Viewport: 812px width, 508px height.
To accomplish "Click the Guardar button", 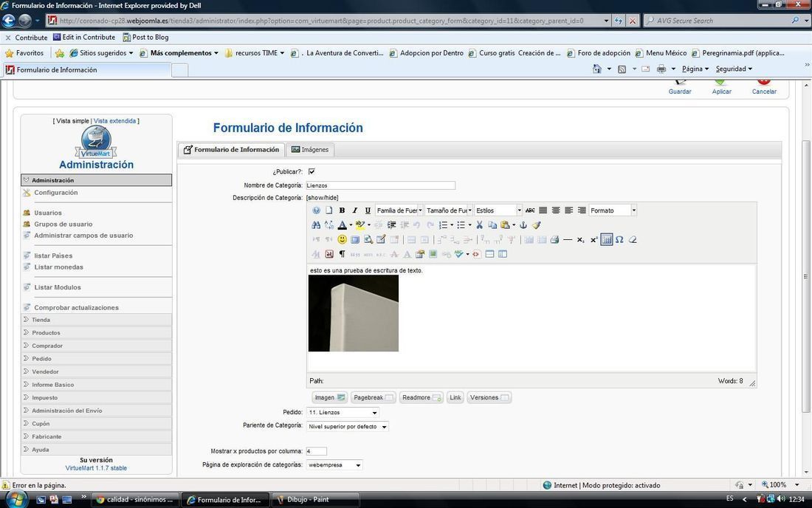I will click(679, 88).
